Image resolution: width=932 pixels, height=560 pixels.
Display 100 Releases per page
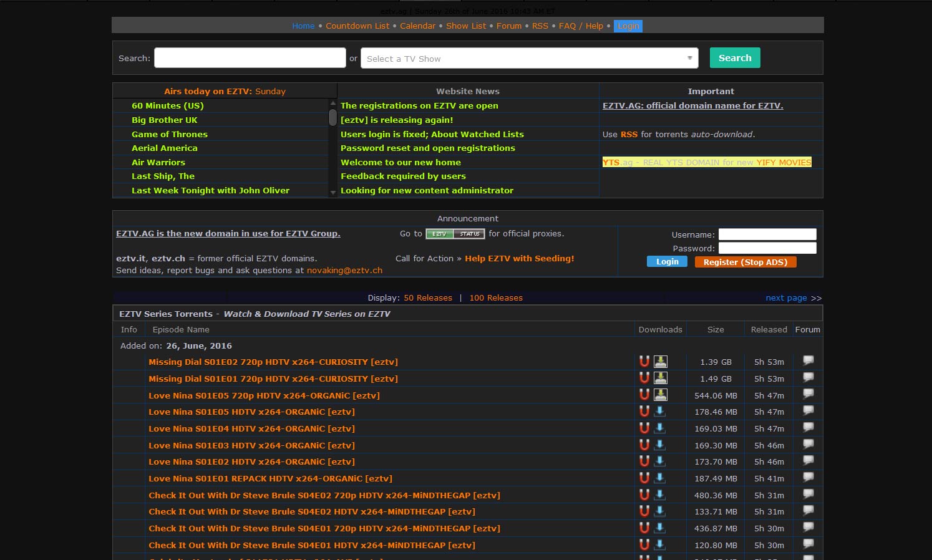(495, 298)
